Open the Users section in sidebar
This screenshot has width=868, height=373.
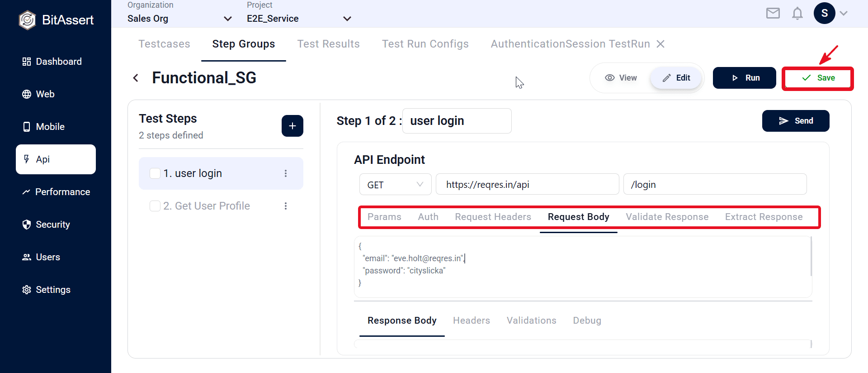[x=56, y=257]
